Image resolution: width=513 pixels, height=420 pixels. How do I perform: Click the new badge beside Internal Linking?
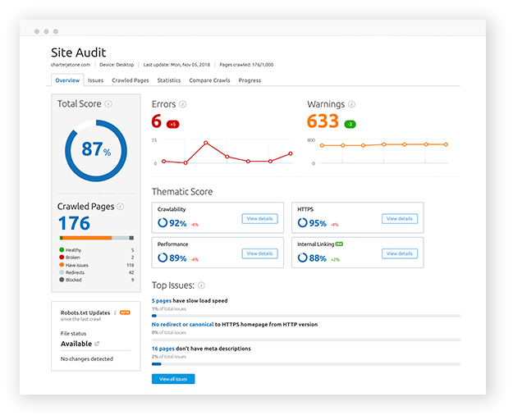click(339, 244)
